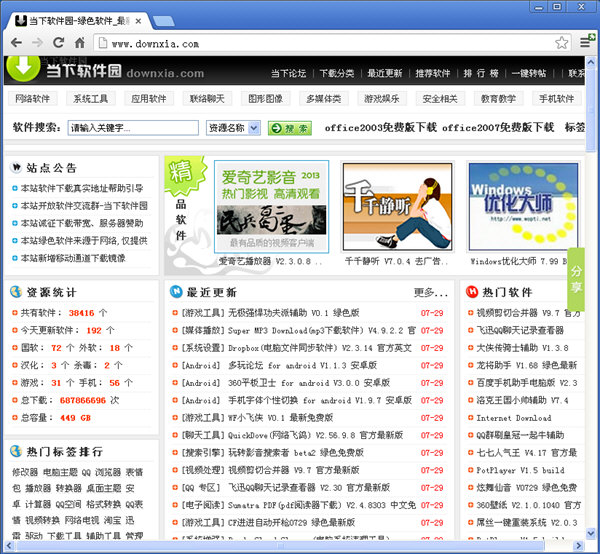Go to browser home page icon
Viewport: 600px width, 554px height.
tap(80, 43)
